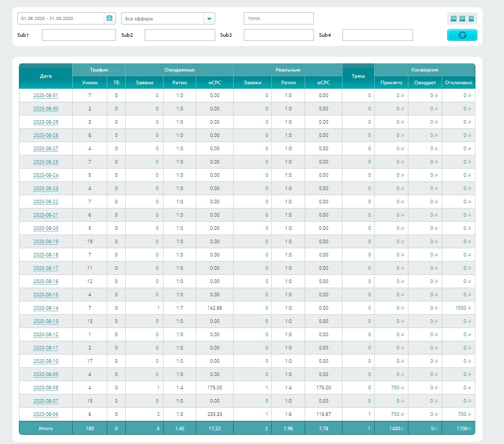Image resolution: width=504 pixels, height=444 pixels.
Task: Expand the 'Все офферы' dropdown arrow
Action: tap(209, 19)
